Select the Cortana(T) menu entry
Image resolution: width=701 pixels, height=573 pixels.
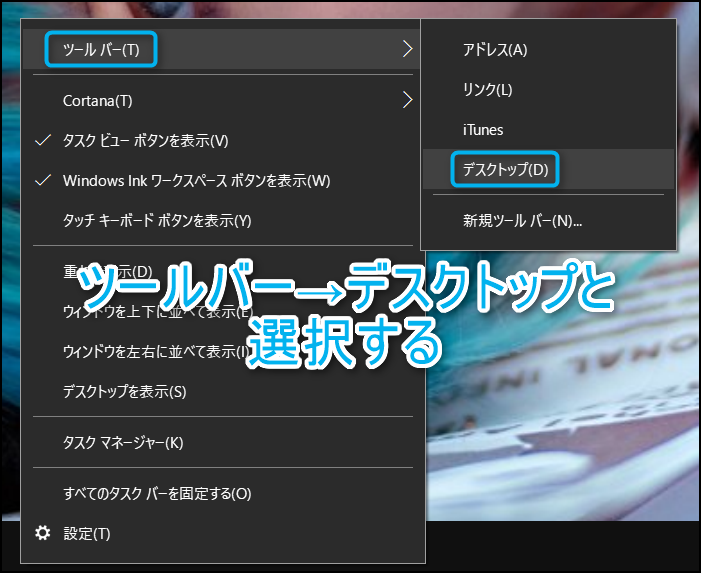click(97, 101)
